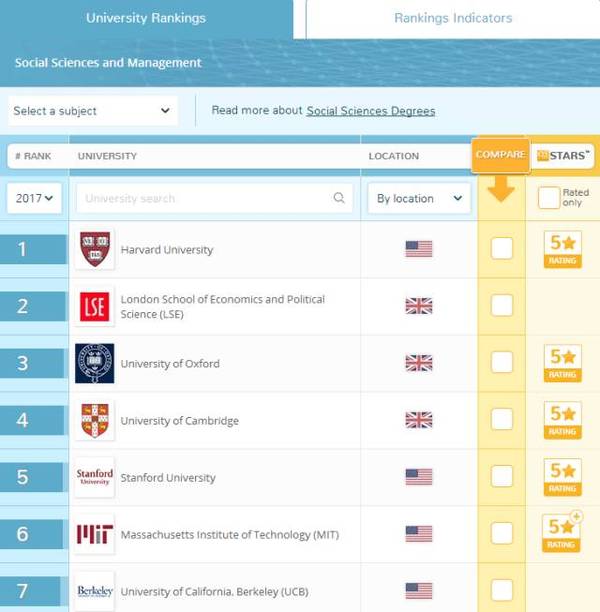Click the Social Sciences and Management heading
This screenshot has width=600, height=612.
[x=108, y=63]
